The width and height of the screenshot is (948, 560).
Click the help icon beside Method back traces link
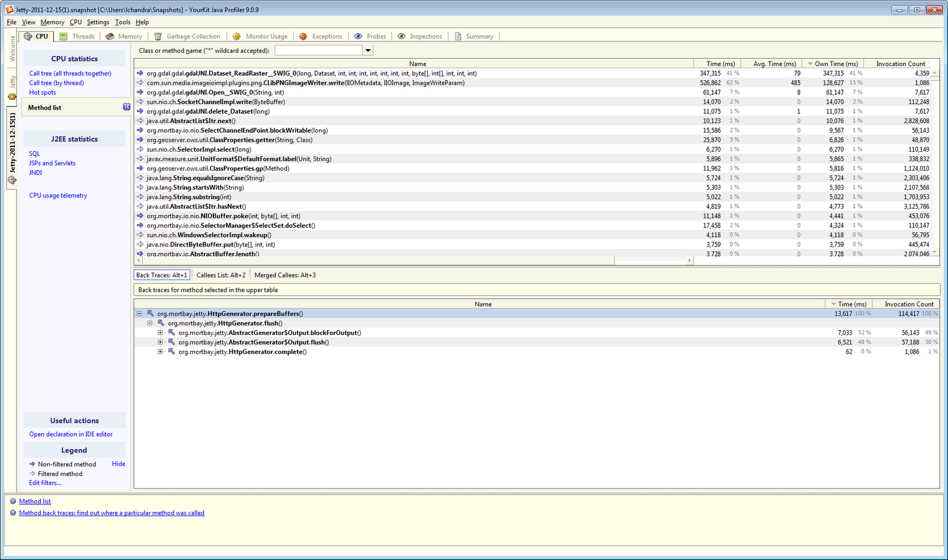(x=13, y=513)
